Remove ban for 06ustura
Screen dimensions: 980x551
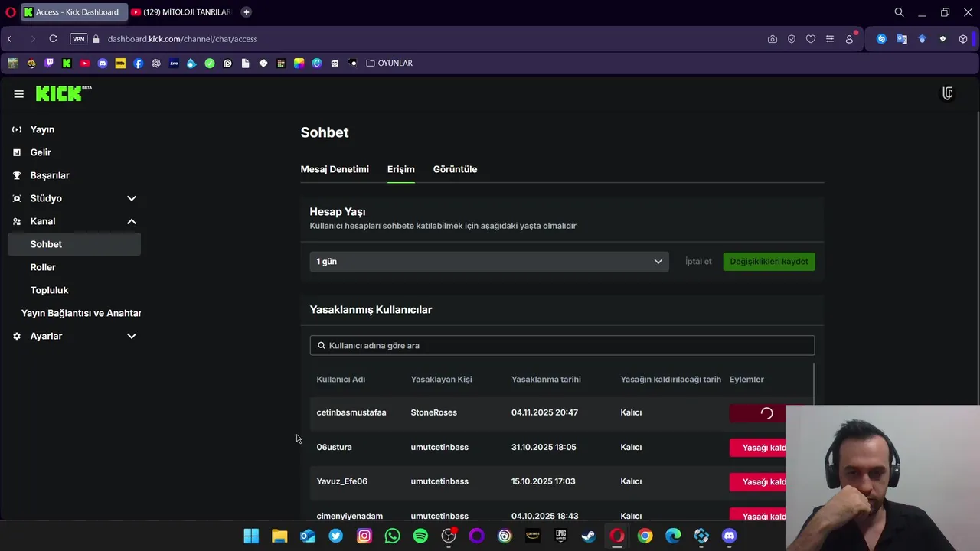(758, 448)
